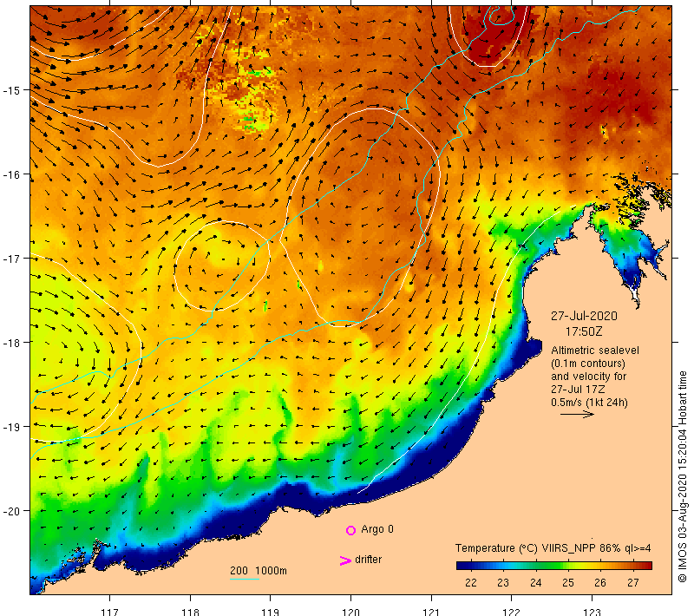This screenshot has width=694, height=616.
Task: Click the latitude label -17
Action: click(x=11, y=259)
